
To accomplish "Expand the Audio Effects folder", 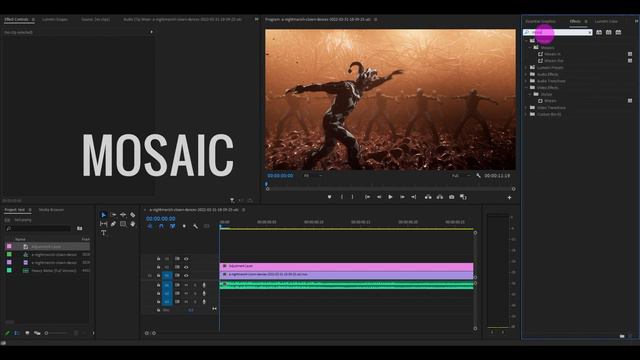I will point(526,74).
